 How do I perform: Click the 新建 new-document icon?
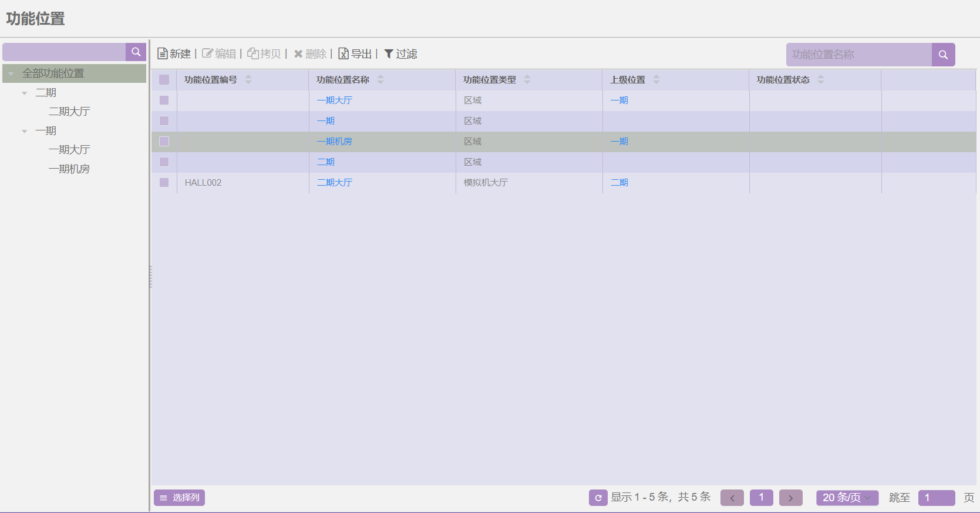163,53
